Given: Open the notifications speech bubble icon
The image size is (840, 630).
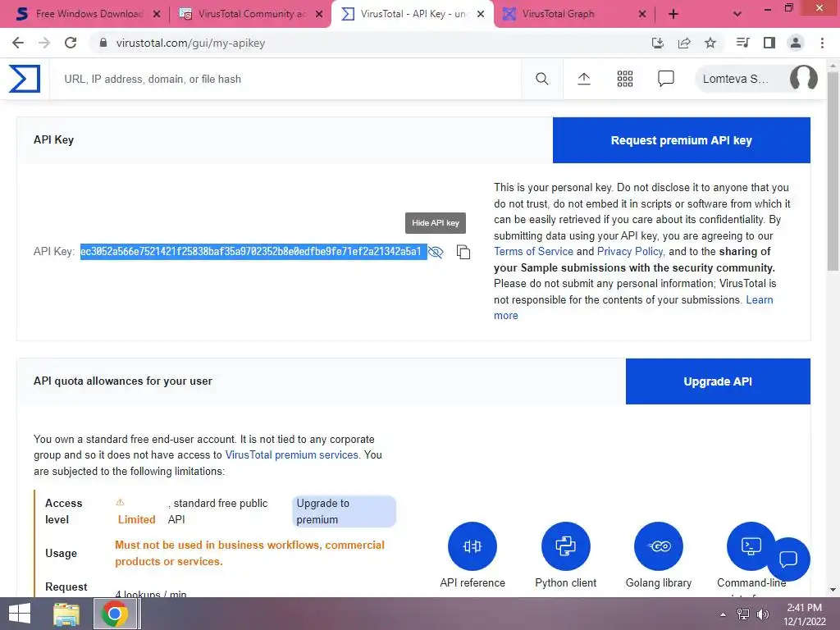Looking at the screenshot, I should click(x=665, y=79).
